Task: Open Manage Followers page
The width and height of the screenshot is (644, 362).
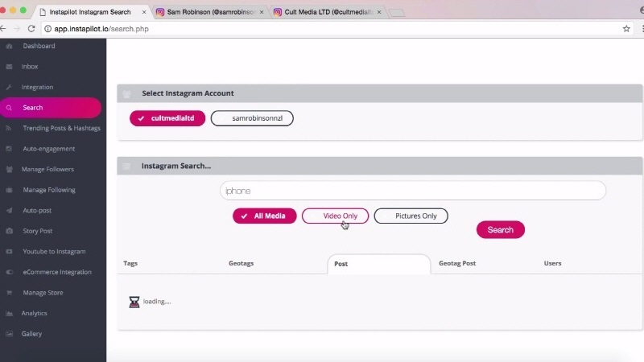Action: click(47, 169)
